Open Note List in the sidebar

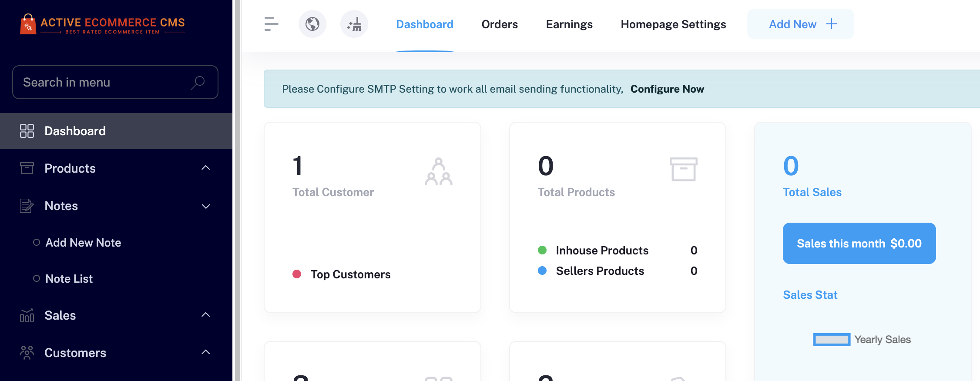point(69,279)
